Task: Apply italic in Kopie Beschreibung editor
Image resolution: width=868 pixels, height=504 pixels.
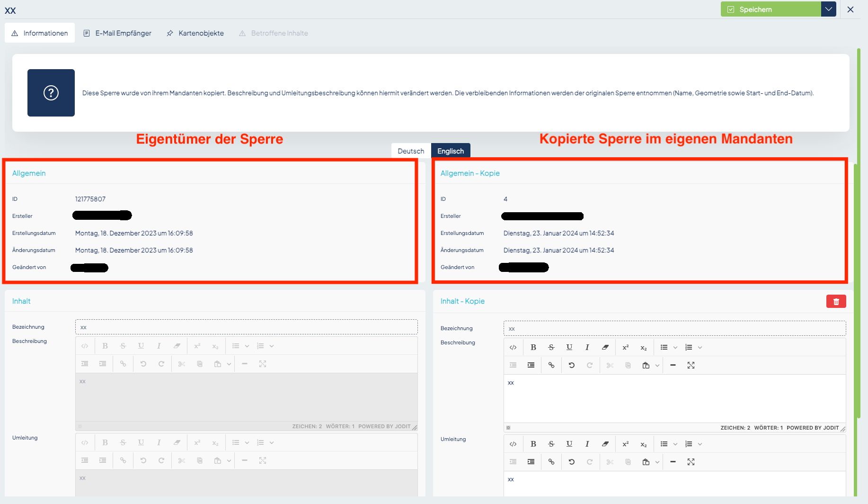Action: [587, 347]
